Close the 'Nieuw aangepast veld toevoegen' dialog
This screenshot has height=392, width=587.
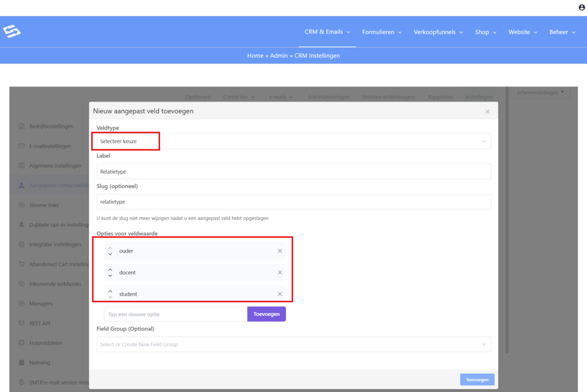pos(487,112)
